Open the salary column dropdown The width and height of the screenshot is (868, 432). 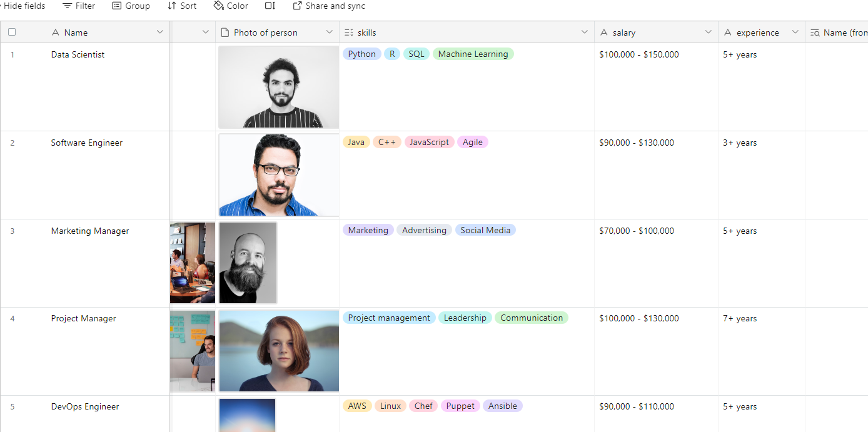click(709, 32)
